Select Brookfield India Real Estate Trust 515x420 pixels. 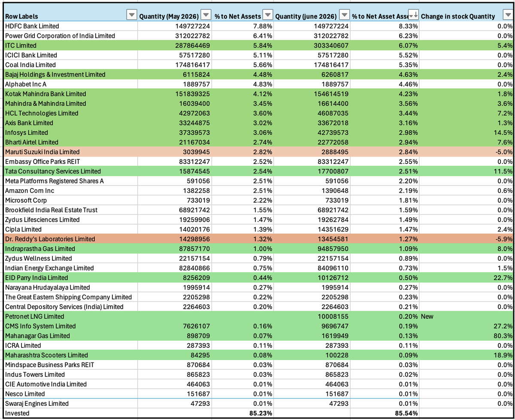tap(70, 210)
